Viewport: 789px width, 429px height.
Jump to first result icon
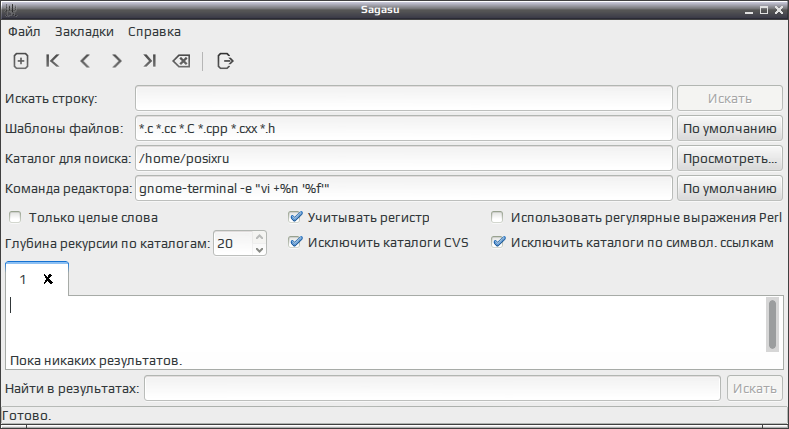pyautogui.click(x=52, y=61)
